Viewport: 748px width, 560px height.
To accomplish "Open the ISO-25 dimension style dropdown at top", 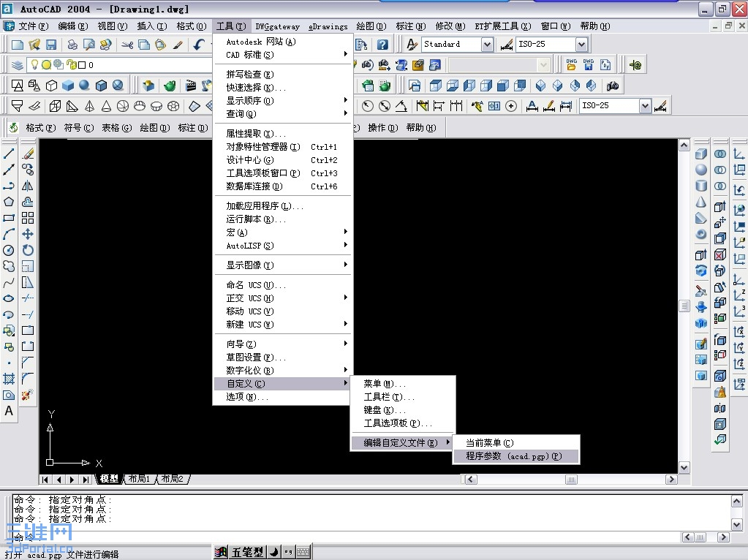I will click(581, 45).
